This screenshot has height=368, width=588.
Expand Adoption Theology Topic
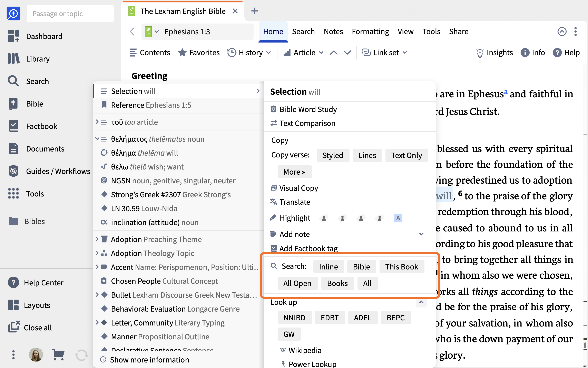[97, 253]
